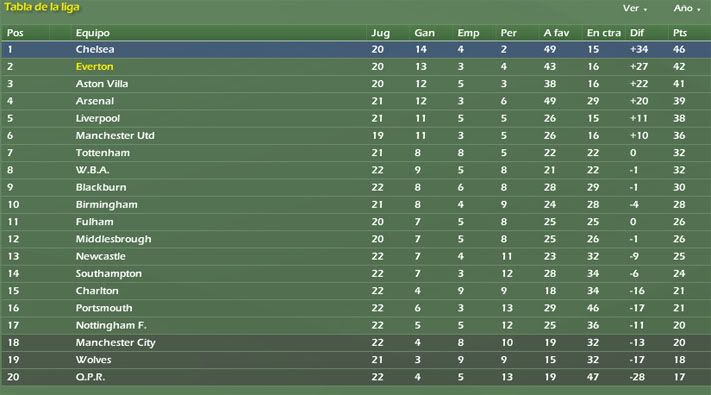This screenshot has height=395, width=711.
Task: Open the Ver dropdown menu
Action: [x=634, y=8]
